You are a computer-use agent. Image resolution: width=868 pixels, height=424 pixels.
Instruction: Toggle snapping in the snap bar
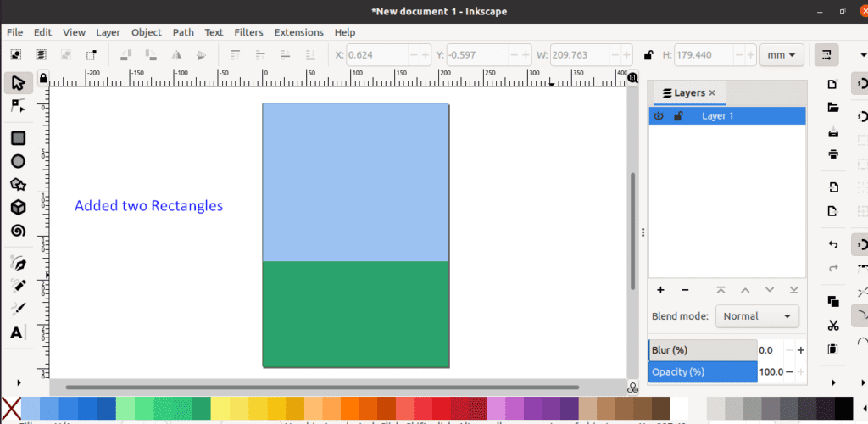pyautogui.click(x=860, y=84)
